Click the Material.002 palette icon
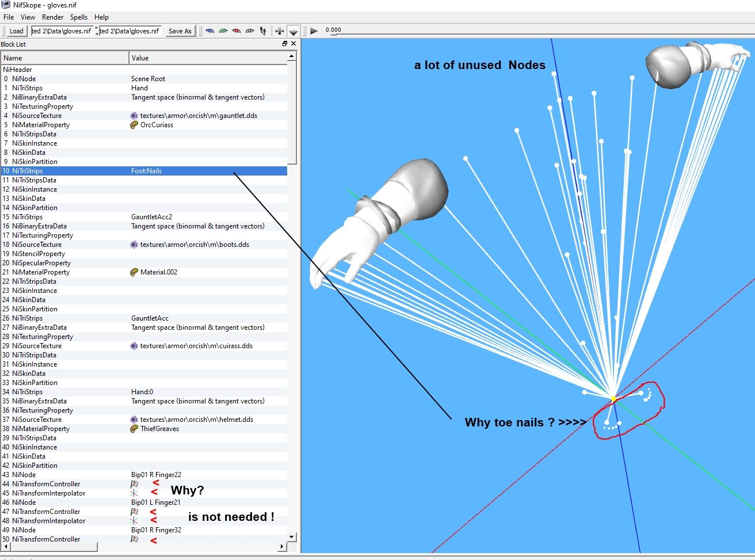The image size is (755, 560). click(134, 272)
